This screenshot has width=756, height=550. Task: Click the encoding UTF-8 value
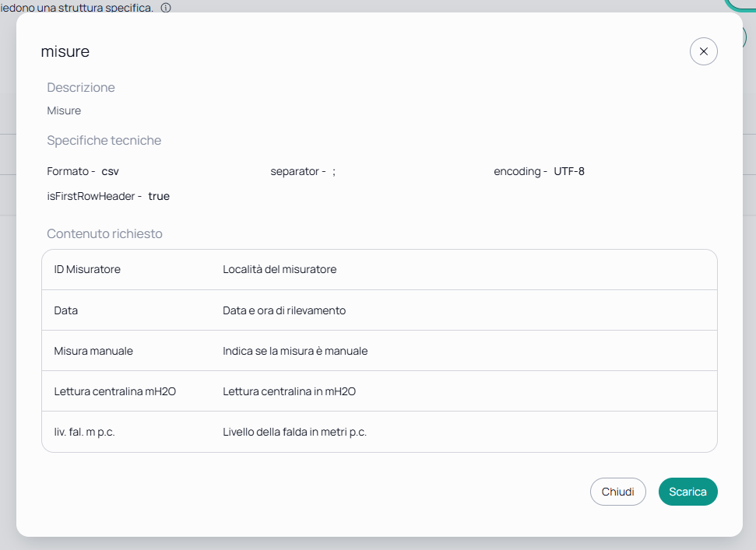click(569, 171)
